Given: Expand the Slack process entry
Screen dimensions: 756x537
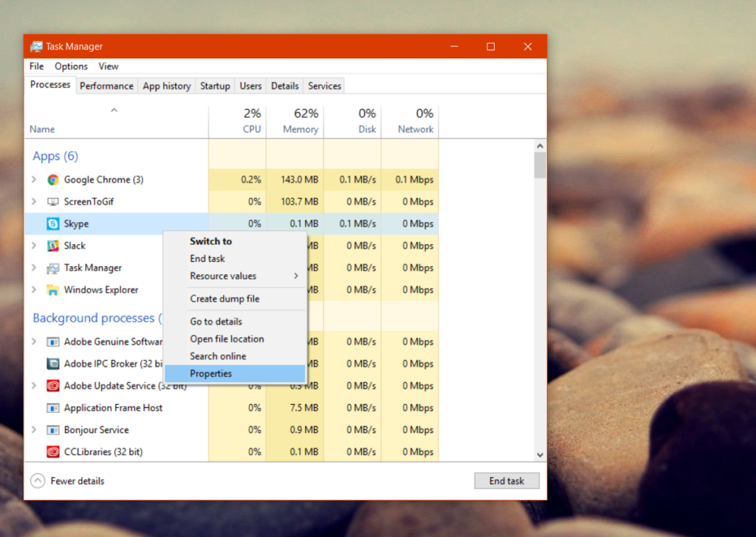Looking at the screenshot, I should pyautogui.click(x=34, y=246).
